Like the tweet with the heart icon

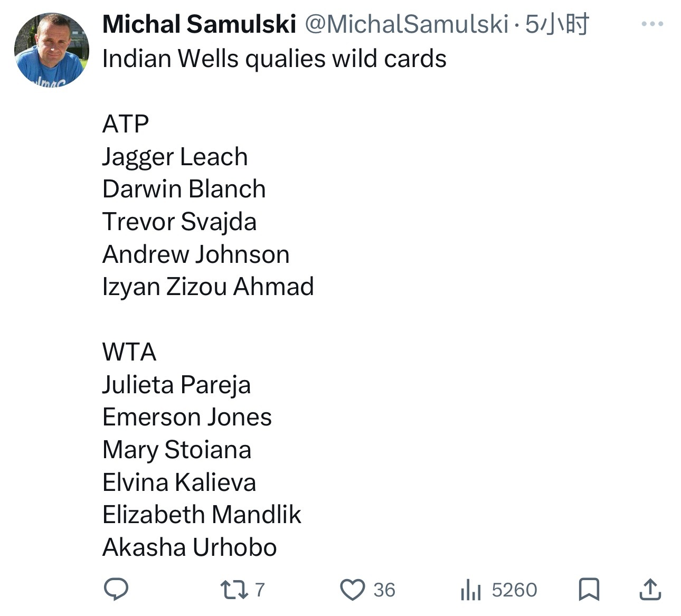click(x=352, y=590)
